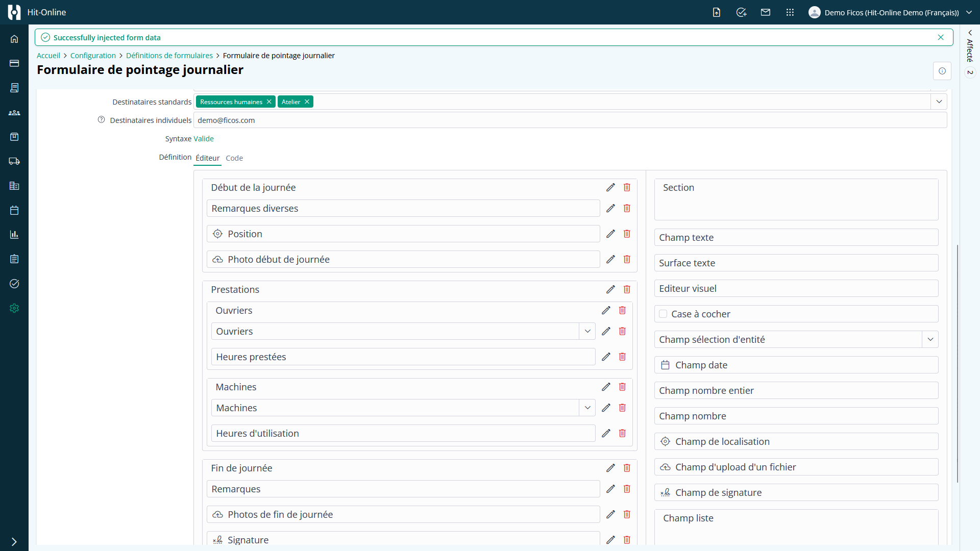Open Champ sélection d'entité dropdown arrow
Screen dimensions: 980x551
click(x=930, y=340)
